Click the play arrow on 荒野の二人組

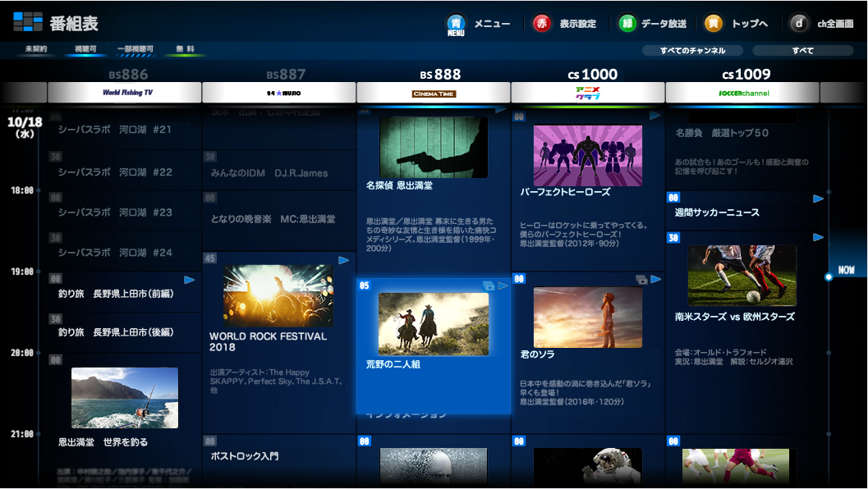click(x=503, y=286)
